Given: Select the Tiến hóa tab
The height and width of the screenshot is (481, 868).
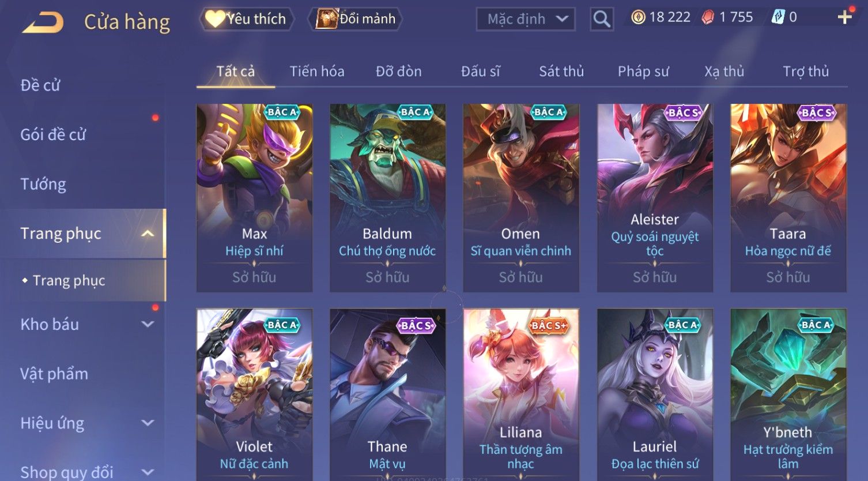Looking at the screenshot, I should point(317,72).
